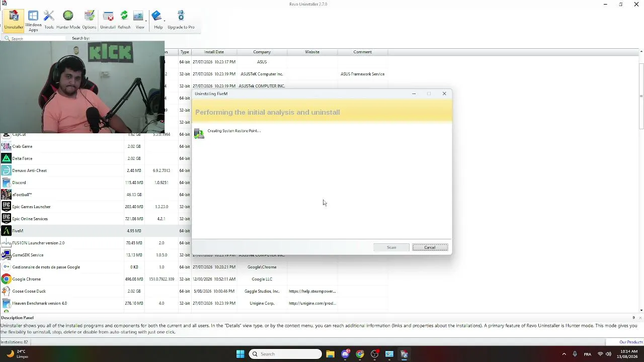The height and width of the screenshot is (362, 644).
Task: Open the steampowered website link for Goose Goose Duck
Action: point(312,291)
